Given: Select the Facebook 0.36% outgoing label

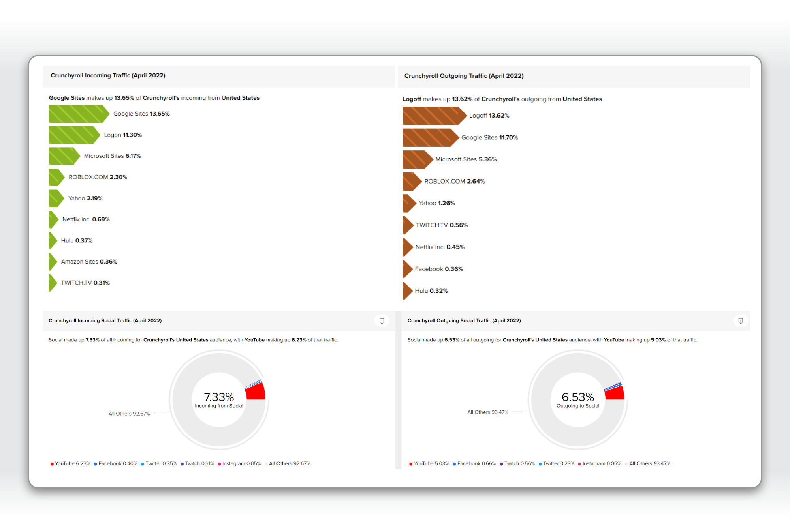Looking at the screenshot, I should [x=439, y=269].
